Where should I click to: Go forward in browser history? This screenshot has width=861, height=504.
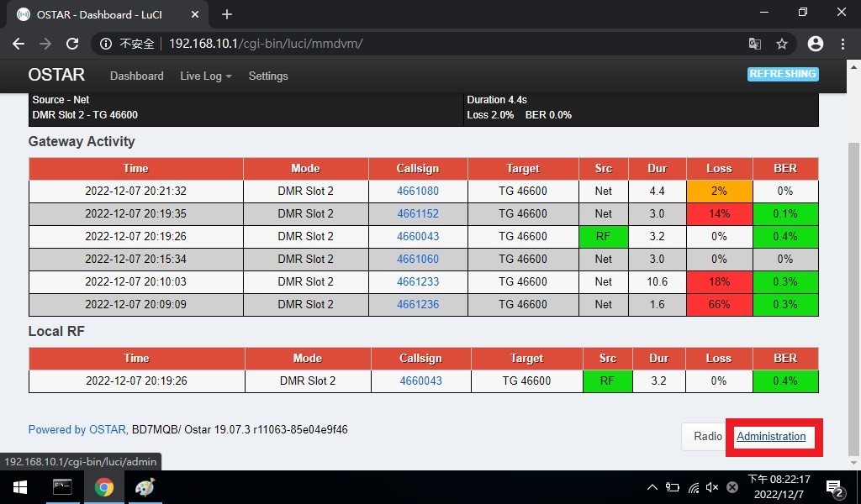click(x=45, y=44)
